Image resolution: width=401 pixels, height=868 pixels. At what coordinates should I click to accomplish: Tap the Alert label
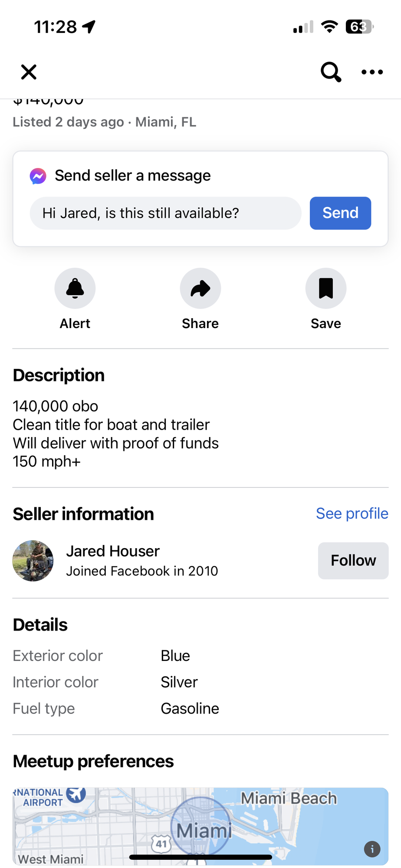[x=75, y=323]
